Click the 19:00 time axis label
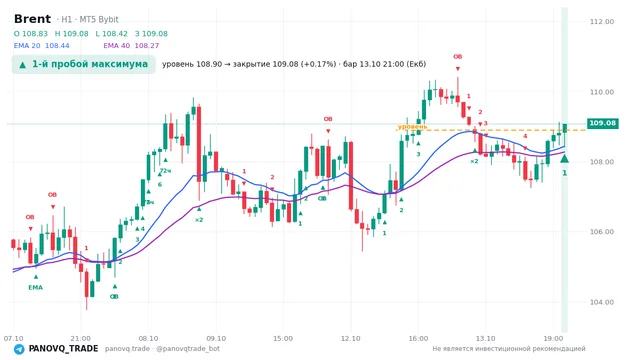640x360 pixels. pyautogui.click(x=553, y=338)
